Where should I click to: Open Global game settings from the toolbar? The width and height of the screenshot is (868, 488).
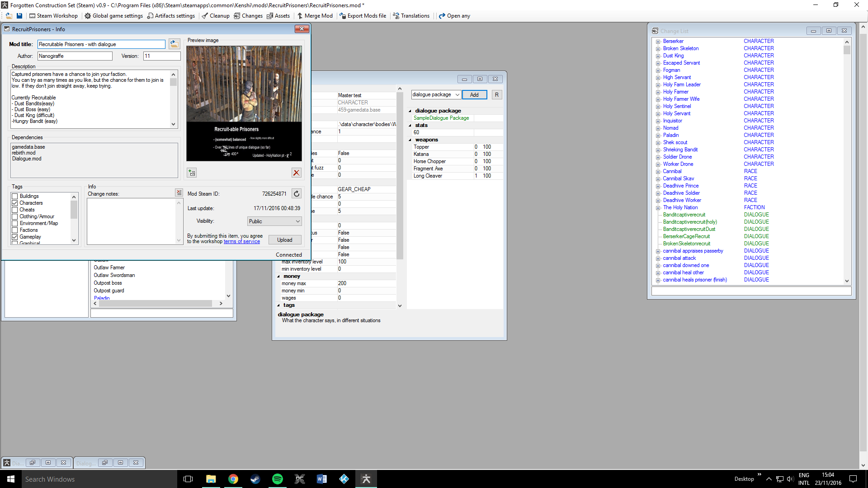click(x=113, y=16)
